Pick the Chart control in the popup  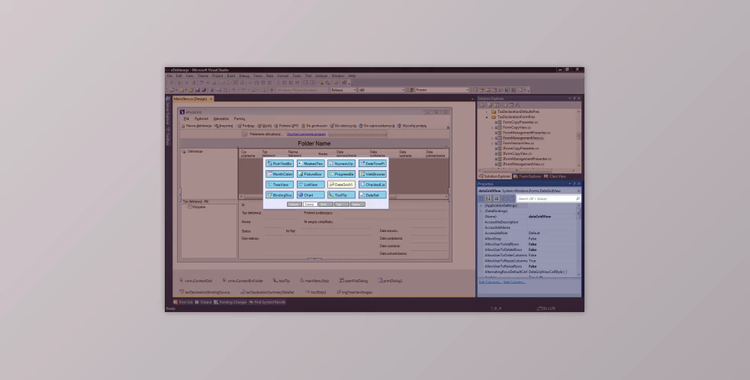tap(310, 195)
